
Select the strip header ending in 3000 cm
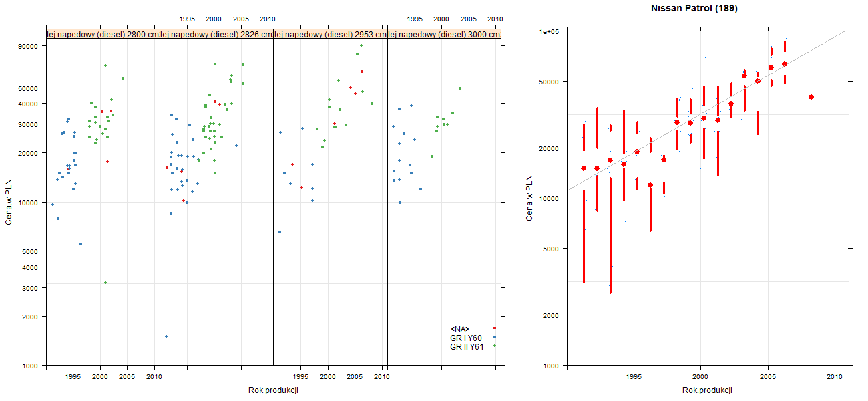[x=444, y=35]
